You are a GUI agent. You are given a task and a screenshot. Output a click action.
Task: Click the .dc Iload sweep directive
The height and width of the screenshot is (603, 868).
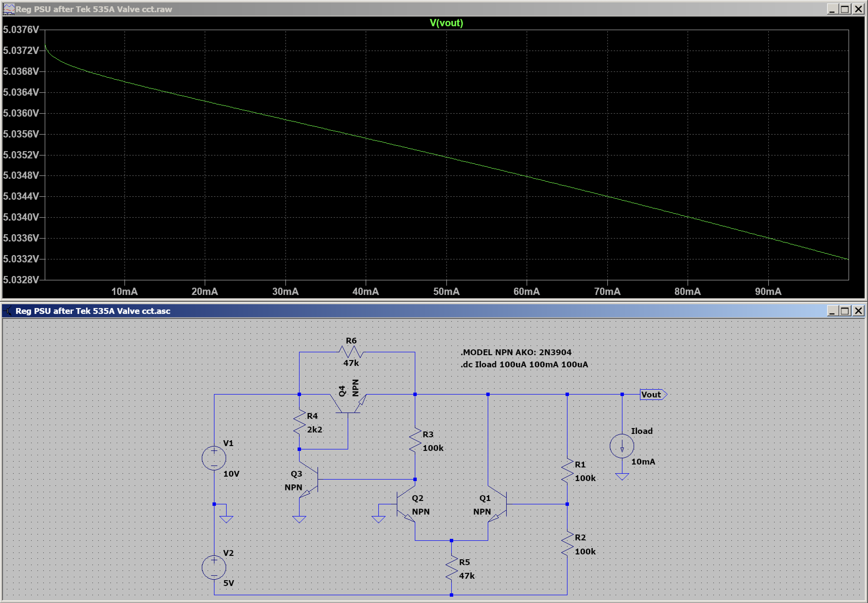pyautogui.click(x=524, y=364)
